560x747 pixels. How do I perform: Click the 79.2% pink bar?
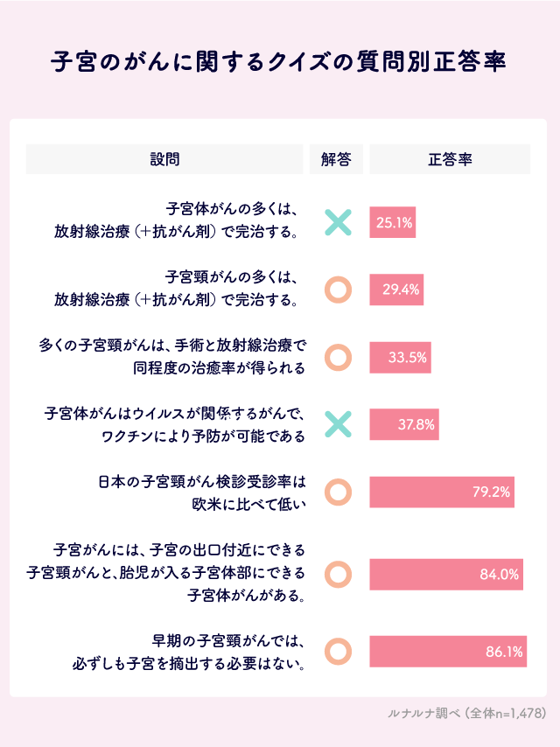(442, 492)
